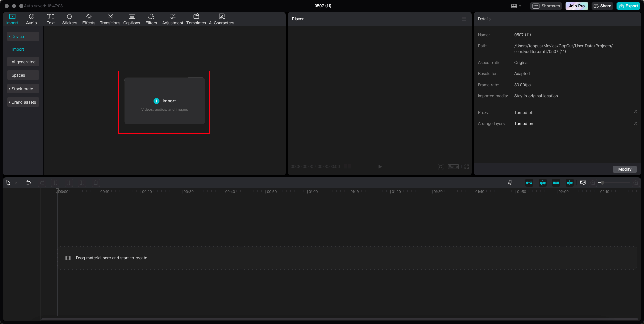Click 'Stay in original location' value
Viewport: 644px width, 324px height.
(536, 96)
